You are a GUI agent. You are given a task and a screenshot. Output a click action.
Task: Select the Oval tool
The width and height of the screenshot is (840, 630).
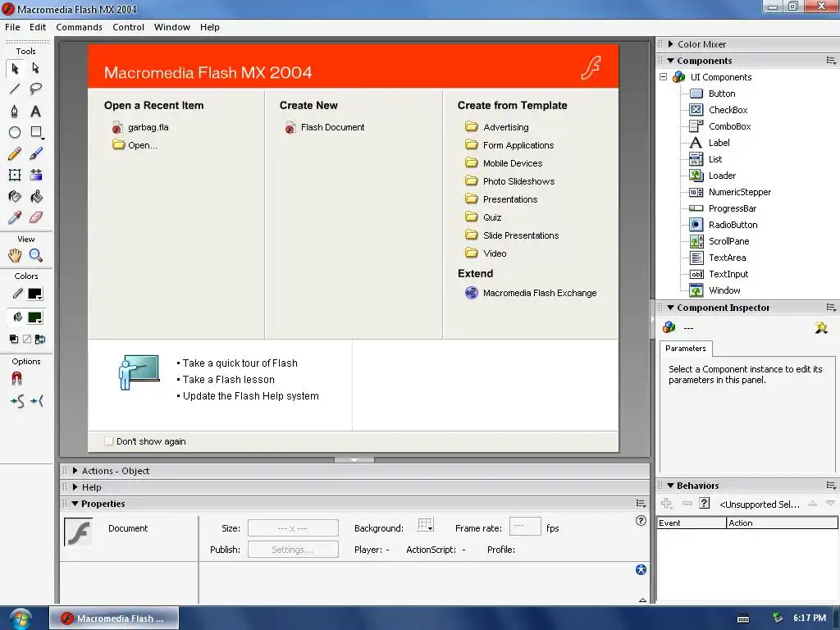click(15, 132)
